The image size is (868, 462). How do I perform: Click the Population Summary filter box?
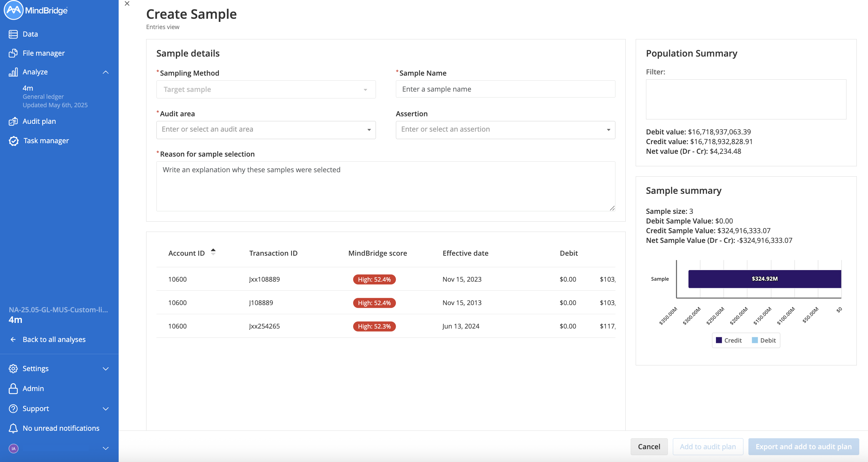pyautogui.click(x=746, y=99)
